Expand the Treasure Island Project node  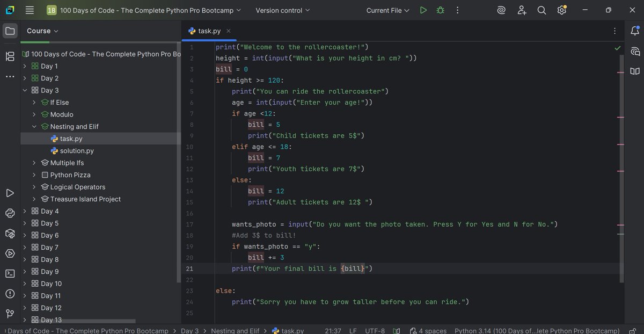coord(34,199)
